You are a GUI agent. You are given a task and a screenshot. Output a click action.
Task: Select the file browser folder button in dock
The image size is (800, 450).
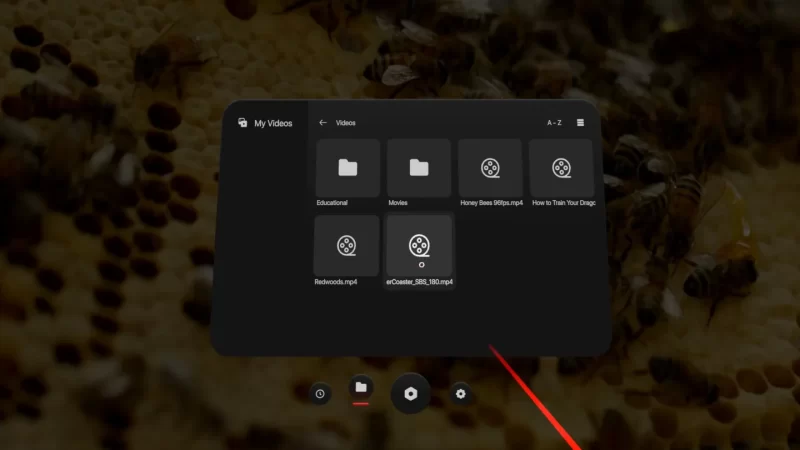point(361,388)
